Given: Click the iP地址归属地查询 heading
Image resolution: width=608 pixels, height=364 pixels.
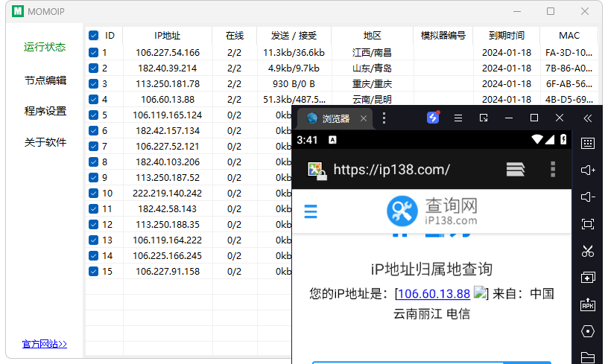Looking at the screenshot, I should 431,269.
